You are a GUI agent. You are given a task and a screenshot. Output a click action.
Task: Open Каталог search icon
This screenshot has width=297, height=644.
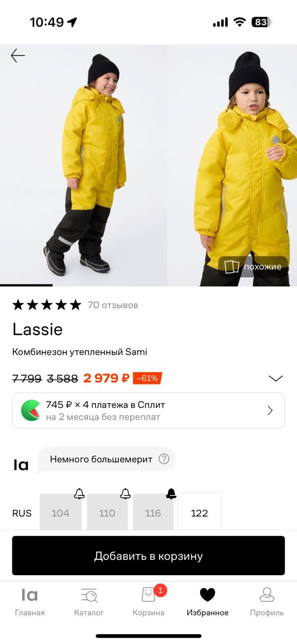pos(89,594)
